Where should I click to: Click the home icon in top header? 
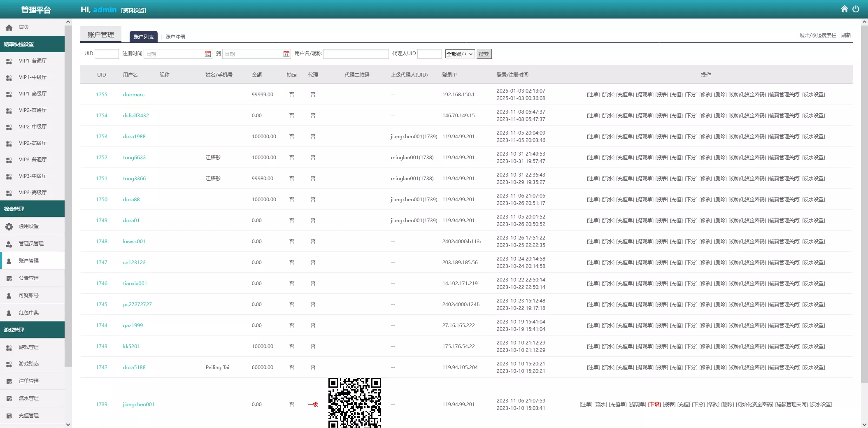click(844, 9)
